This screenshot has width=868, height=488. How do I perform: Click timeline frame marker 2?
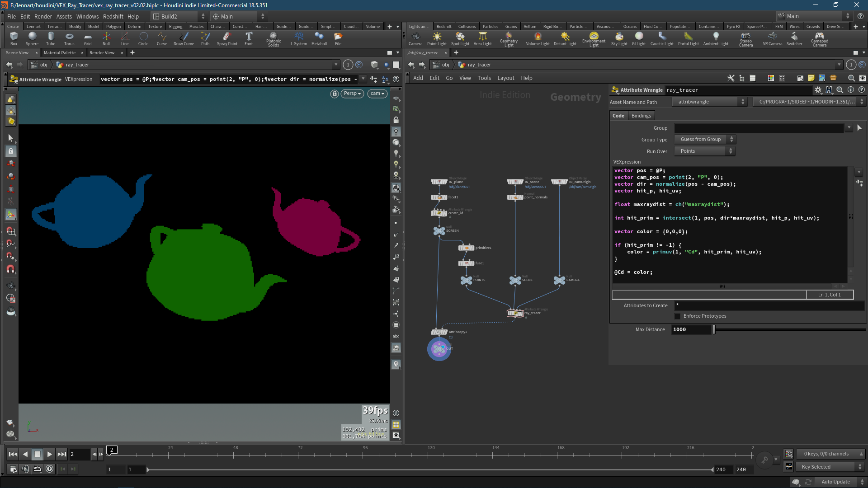click(x=112, y=450)
